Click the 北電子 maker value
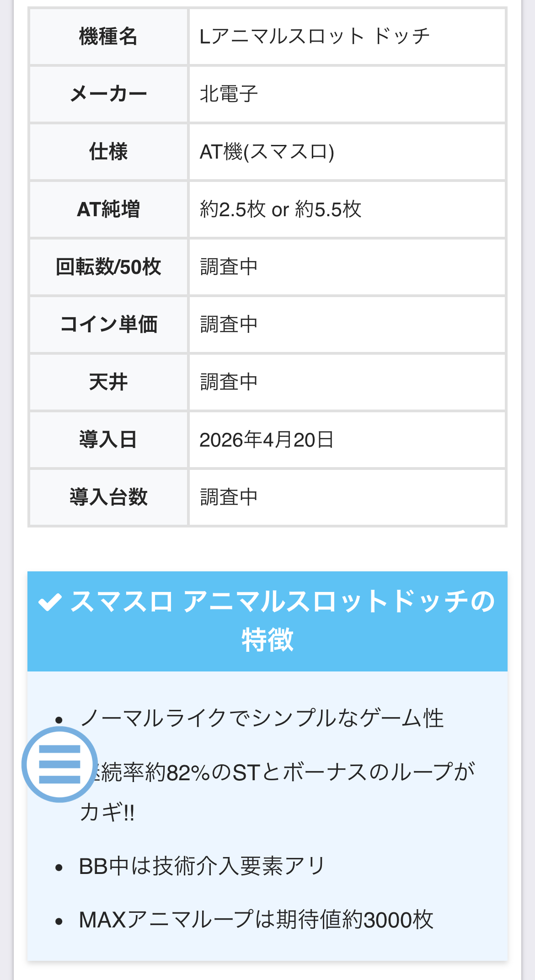 229,94
